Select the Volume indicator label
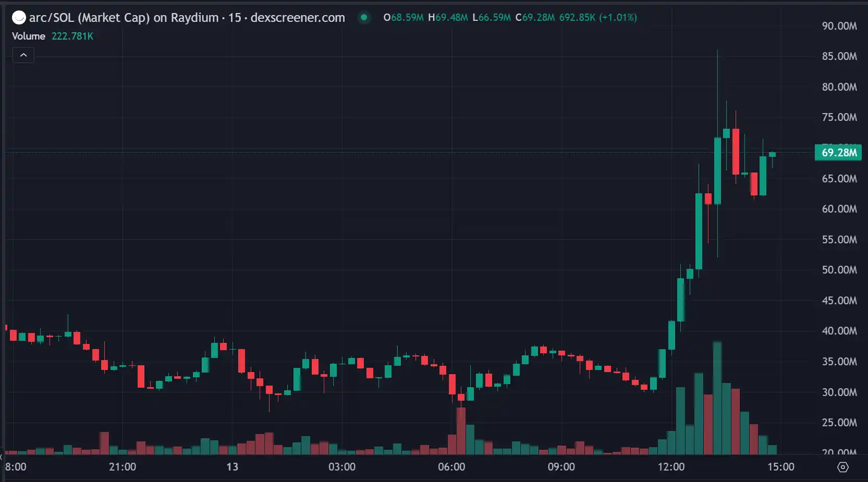This screenshot has height=482, width=868. pyautogui.click(x=29, y=36)
